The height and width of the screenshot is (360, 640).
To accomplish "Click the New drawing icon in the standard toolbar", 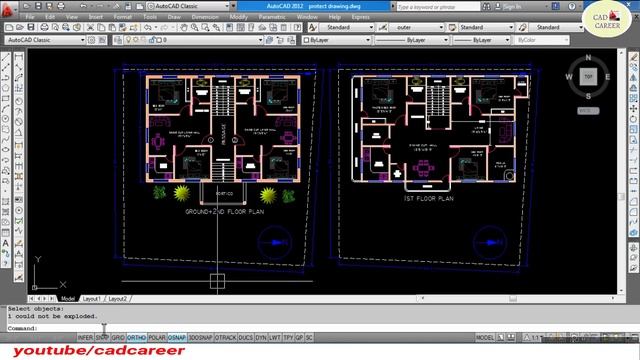I will pos(9,27).
